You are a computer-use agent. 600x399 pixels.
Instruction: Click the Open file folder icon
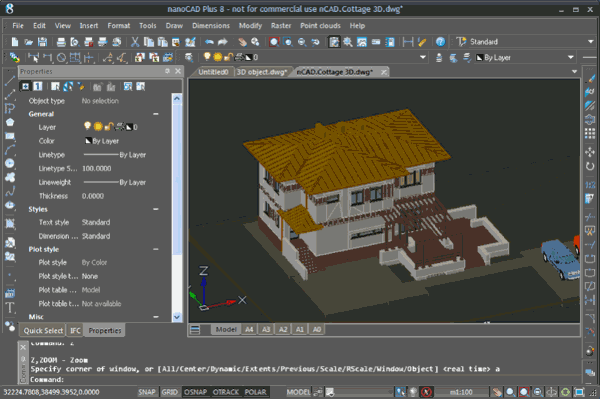(x=29, y=42)
